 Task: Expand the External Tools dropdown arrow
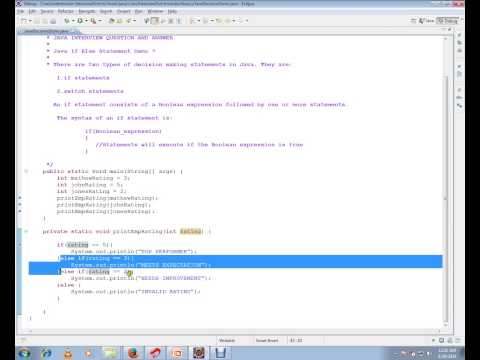coord(100,21)
